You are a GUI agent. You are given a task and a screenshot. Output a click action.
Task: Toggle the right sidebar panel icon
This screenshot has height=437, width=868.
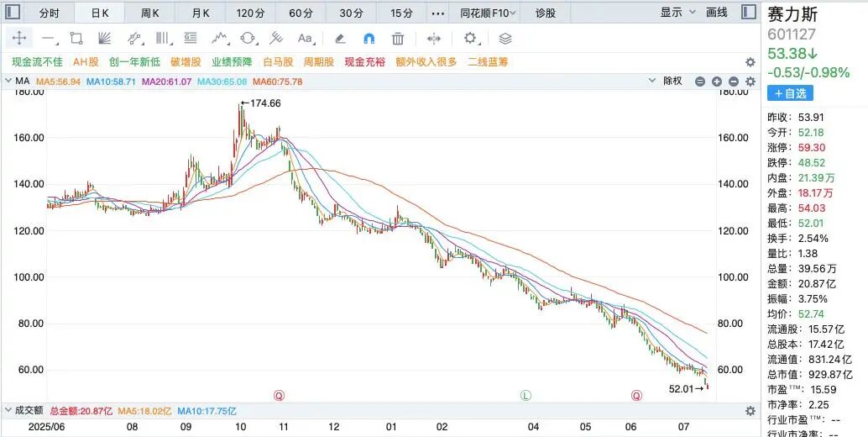pos(749,12)
